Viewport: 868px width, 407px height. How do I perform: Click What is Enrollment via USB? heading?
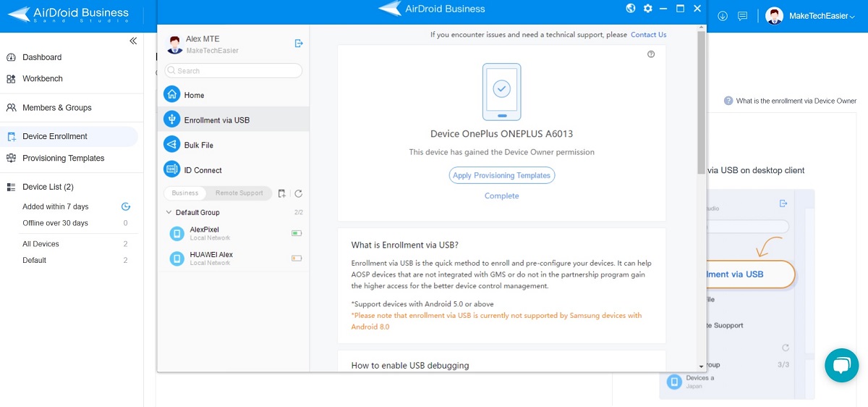pyautogui.click(x=404, y=245)
